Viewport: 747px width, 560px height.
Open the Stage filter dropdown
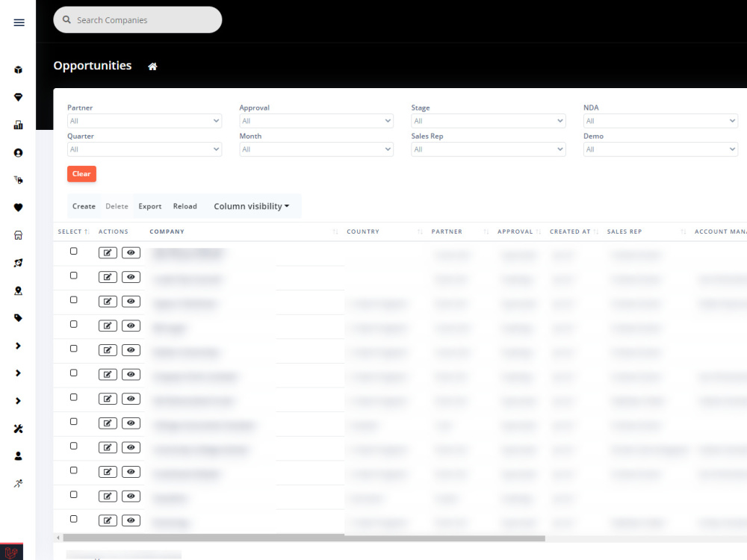coord(489,121)
